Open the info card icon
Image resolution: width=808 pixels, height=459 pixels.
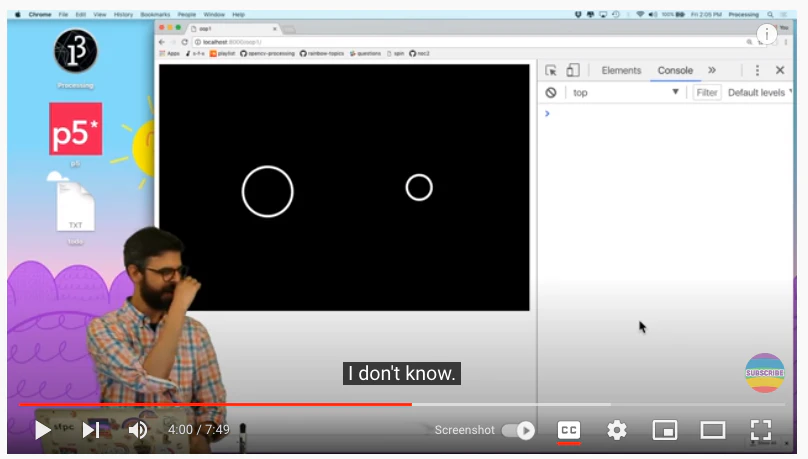tap(767, 35)
